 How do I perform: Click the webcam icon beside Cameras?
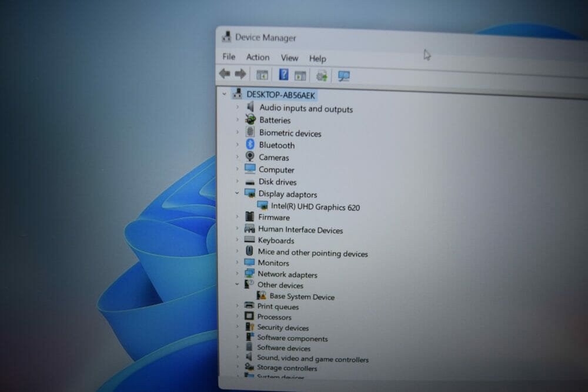point(250,156)
